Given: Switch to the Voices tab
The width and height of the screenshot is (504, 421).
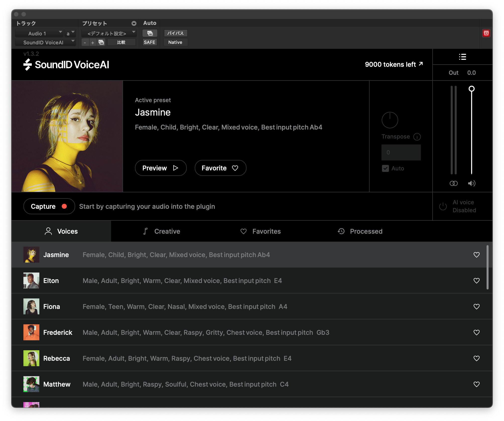Looking at the screenshot, I should point(61,231).
